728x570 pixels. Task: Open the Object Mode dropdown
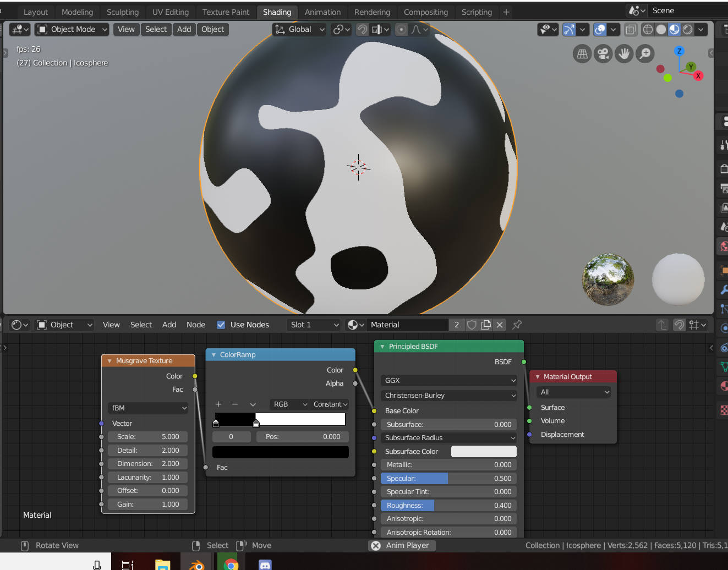click(x=72, y=29)
